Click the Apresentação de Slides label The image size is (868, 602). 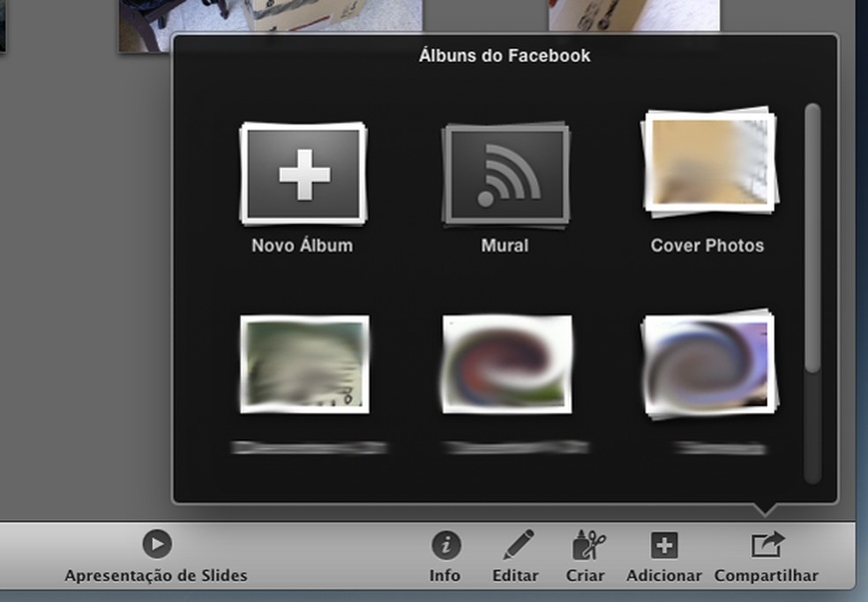(156, 576)
